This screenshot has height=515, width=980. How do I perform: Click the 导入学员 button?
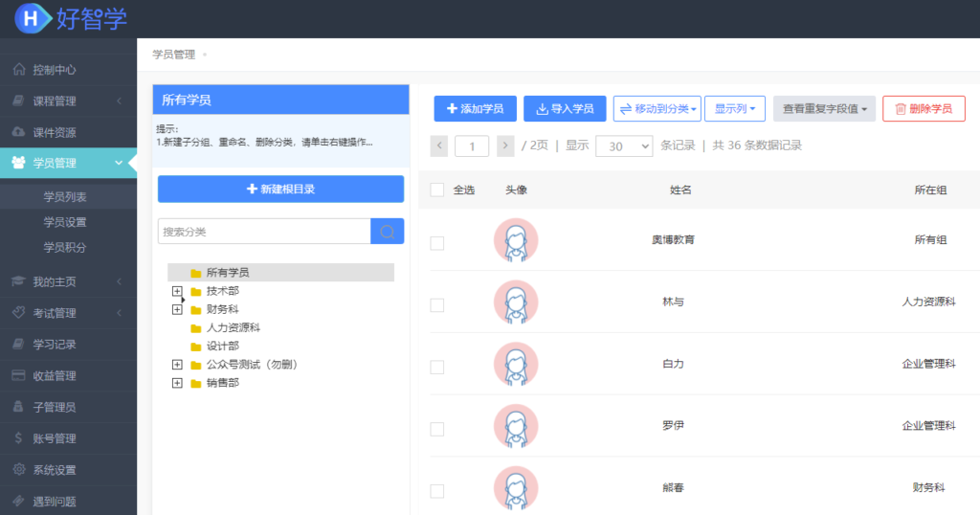(x=565, y=109)
